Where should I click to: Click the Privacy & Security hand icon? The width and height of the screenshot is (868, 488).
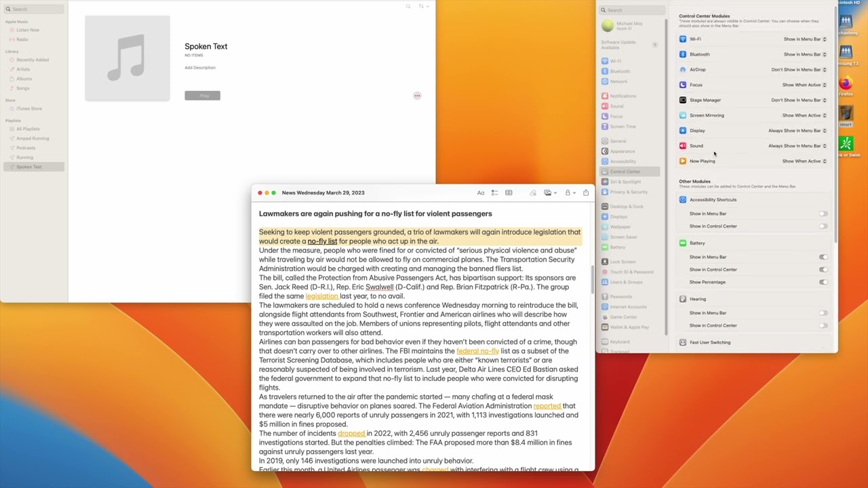point(605,192)
